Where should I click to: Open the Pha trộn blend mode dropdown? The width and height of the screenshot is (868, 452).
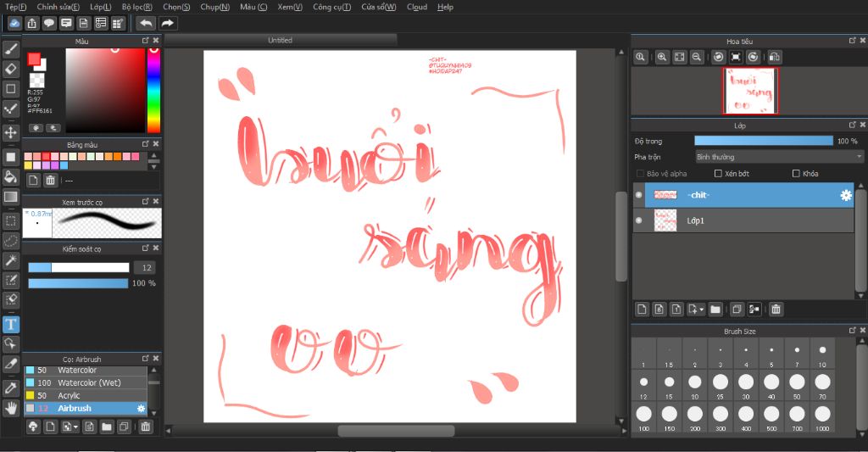tap(779, 158)
